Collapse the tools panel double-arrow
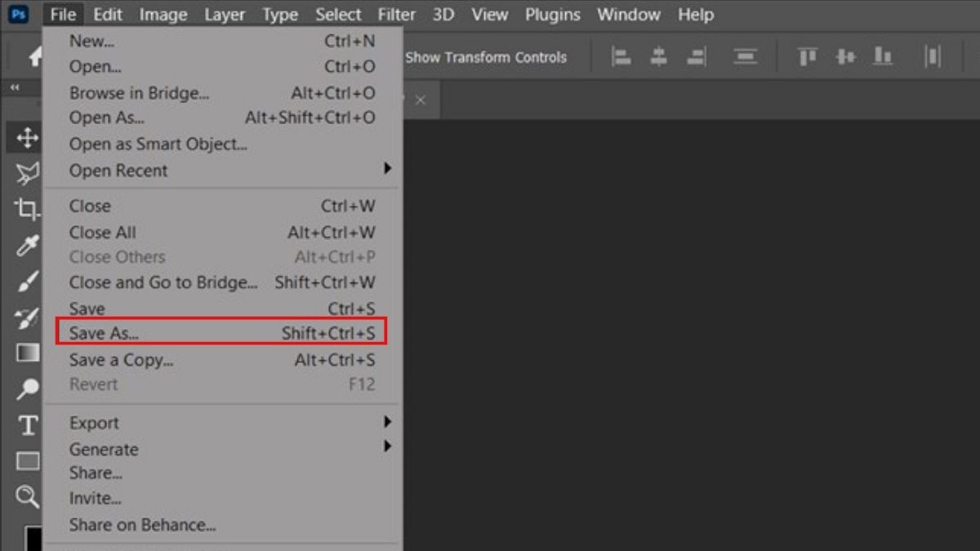 [14, 88]
